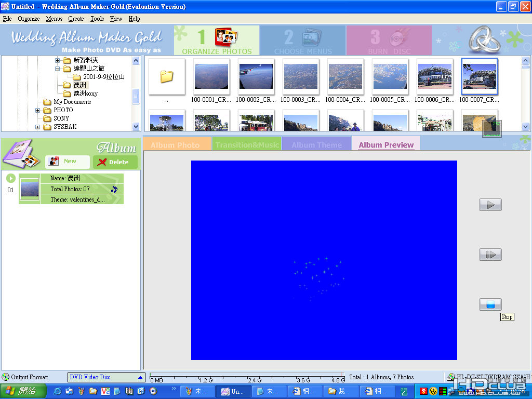
Task: Click the DVD drive icon in status bar
Action: pyautogui.click(x=450, y=377)
